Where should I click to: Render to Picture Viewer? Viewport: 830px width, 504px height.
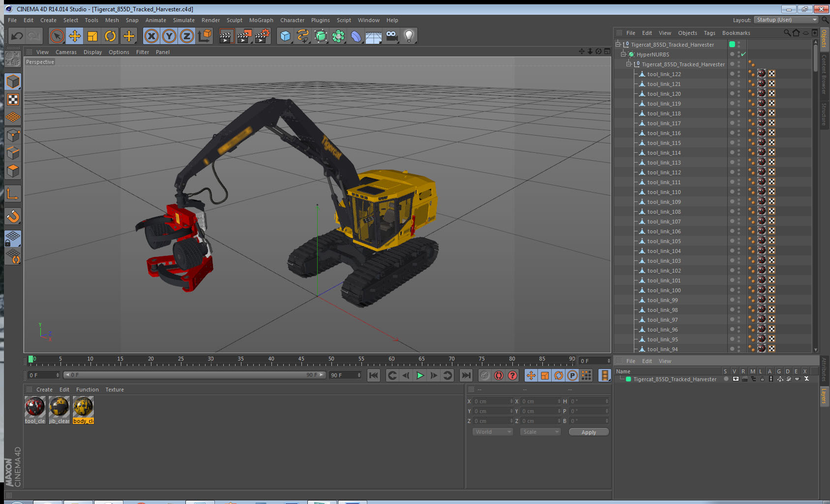pos(244,36)
